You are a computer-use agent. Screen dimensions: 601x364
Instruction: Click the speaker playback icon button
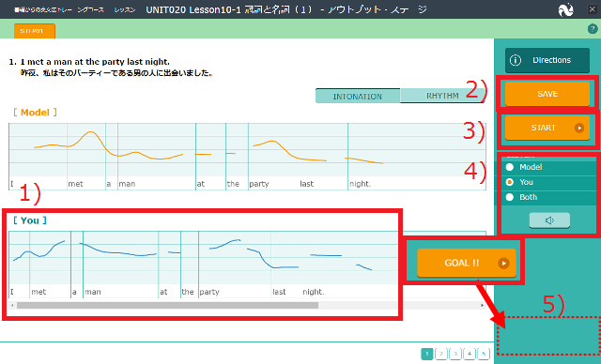point(549,220)
